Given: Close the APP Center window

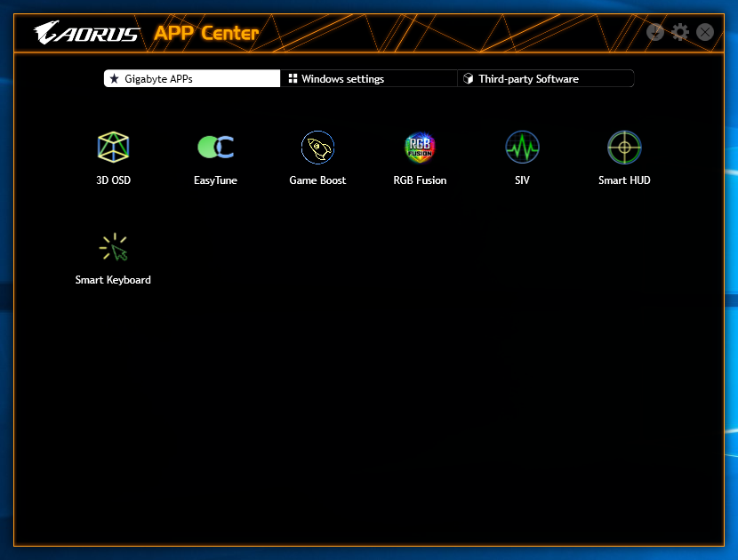Looking at the screenshot, I should [x=705, y=32].
